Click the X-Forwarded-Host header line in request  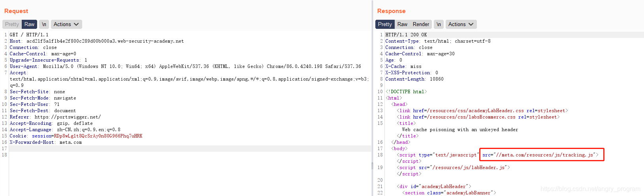pyautogui.click(x=46, y=142)
